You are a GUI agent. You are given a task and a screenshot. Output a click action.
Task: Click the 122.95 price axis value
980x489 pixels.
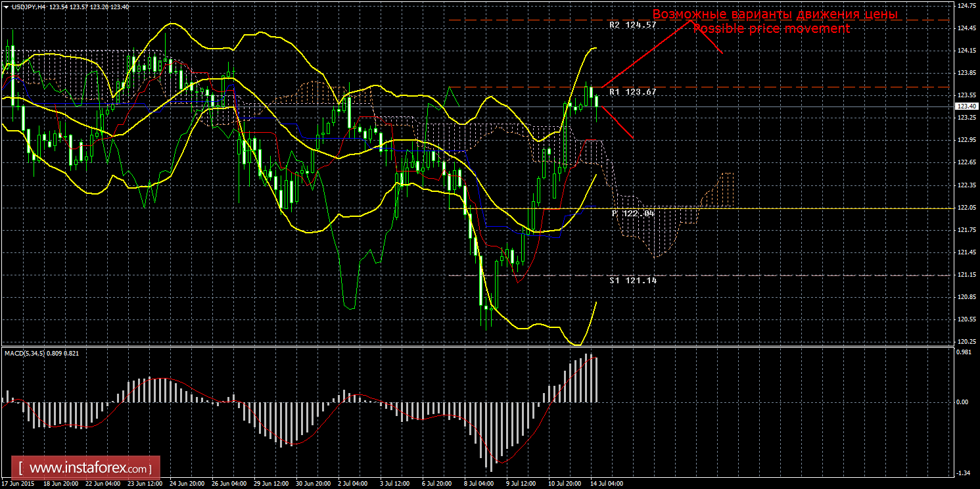pyautogui.click(x=966, y=140)
